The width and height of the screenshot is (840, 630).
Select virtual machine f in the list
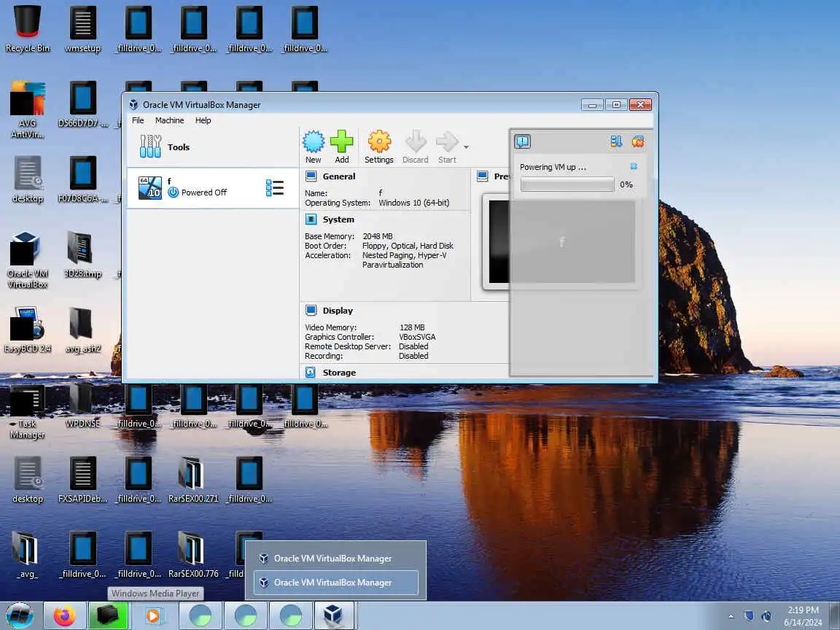213,187
